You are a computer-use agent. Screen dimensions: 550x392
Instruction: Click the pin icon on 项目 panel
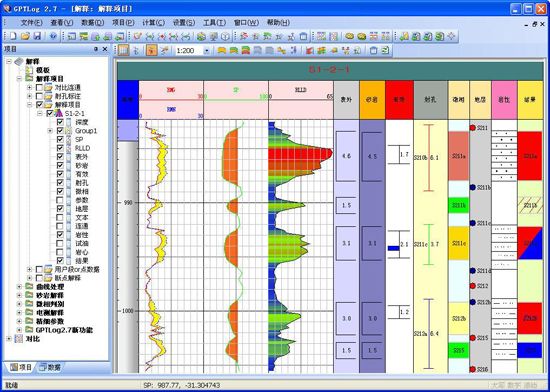(x=96, y=49)
